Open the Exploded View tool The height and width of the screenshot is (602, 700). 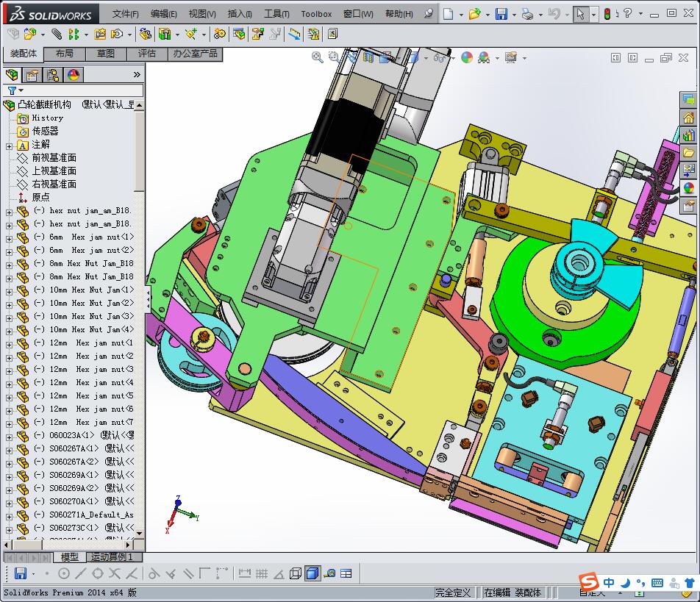pos(257,34)
